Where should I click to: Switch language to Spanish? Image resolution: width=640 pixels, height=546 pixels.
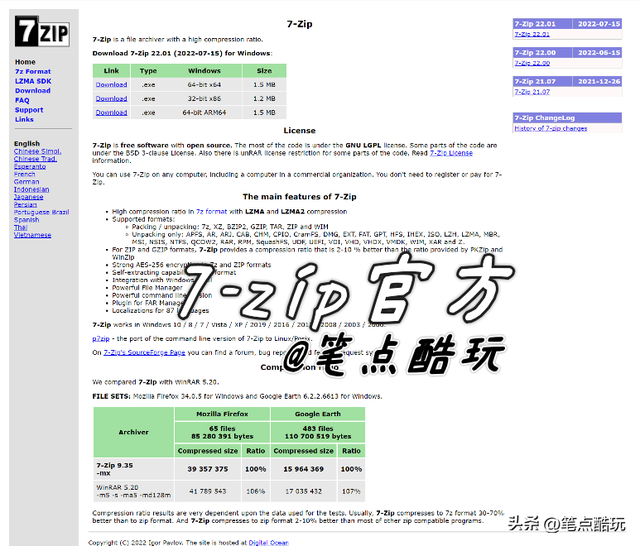27,220
